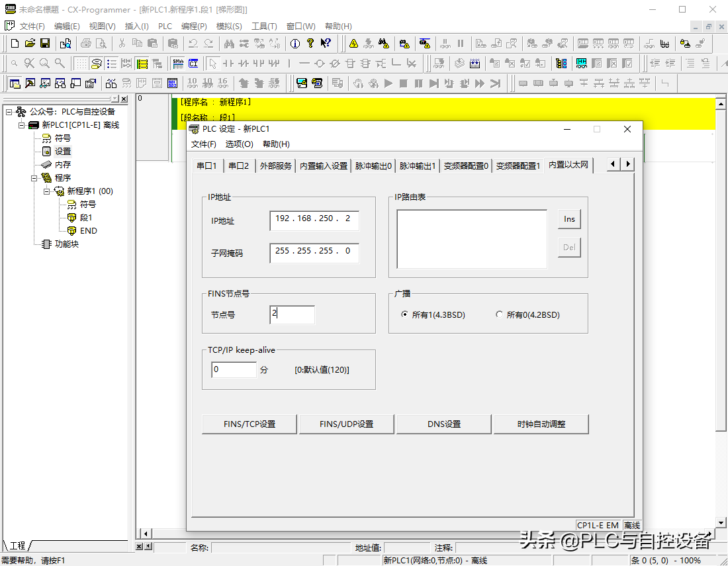Collapse the 新程序1 (00) tree node
Image resolution: width=728 pixels, height=566 pixels.
pos(47,191)
